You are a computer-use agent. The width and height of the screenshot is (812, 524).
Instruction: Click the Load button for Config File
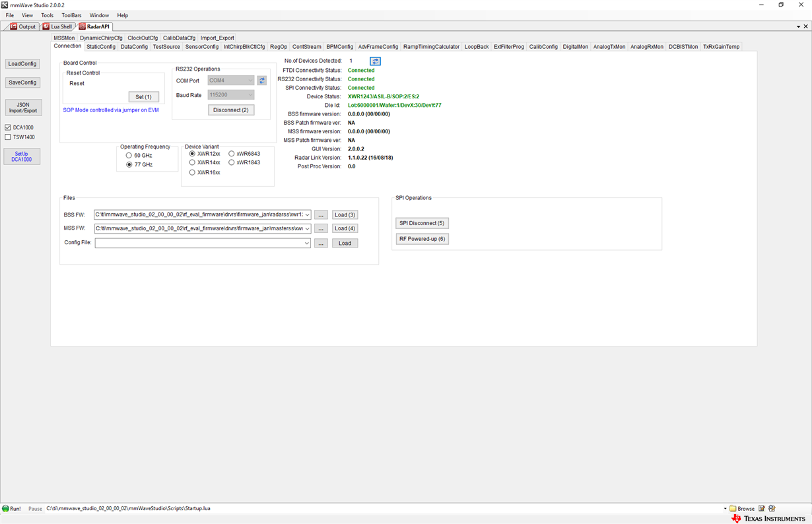[x=345, y=244]
